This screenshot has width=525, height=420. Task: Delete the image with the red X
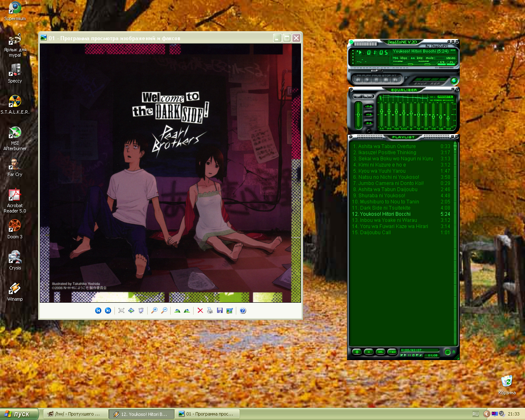pos(200,310)
